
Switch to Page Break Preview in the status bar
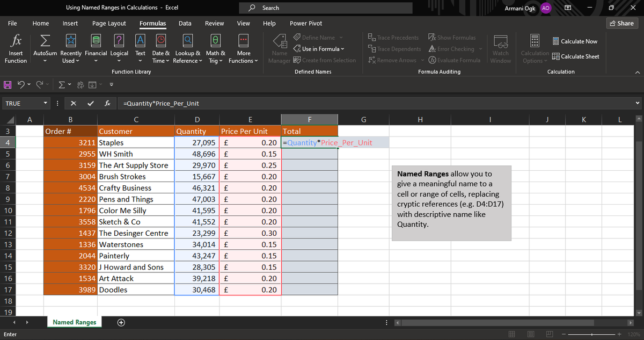coord(548,335)
